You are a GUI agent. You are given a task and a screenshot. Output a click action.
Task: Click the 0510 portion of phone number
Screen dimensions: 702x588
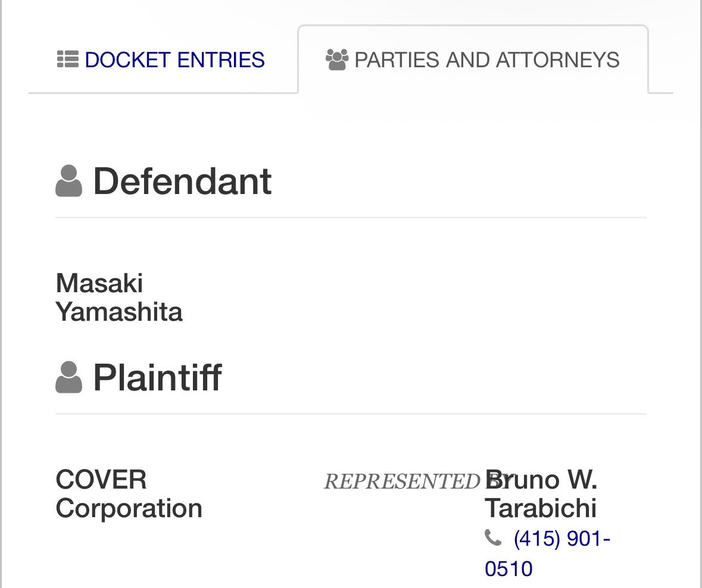tap(508, 569)
